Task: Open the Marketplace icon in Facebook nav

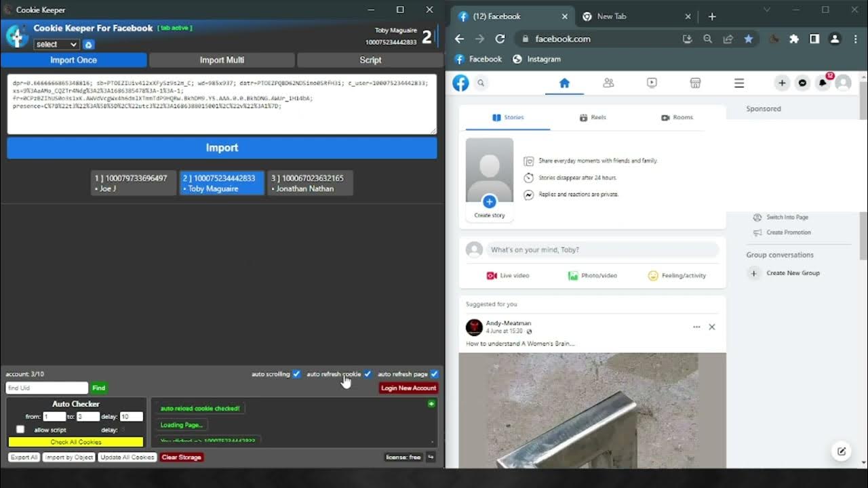Action: 695,83
